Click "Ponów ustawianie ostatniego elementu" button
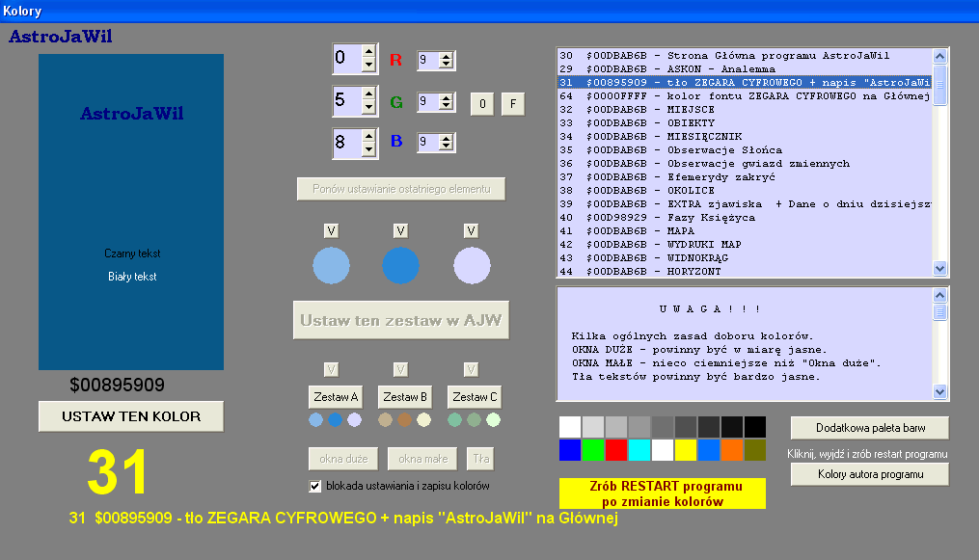The height and width of the screenshot is (560, 979). (x=401, y=189)
